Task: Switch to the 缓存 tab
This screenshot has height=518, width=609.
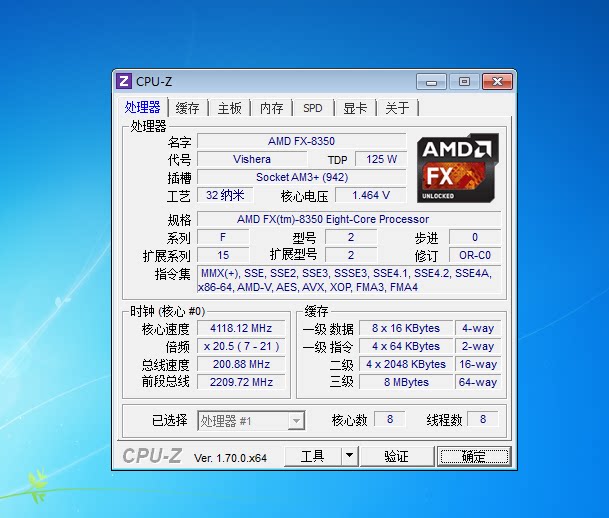Action: 187,108
